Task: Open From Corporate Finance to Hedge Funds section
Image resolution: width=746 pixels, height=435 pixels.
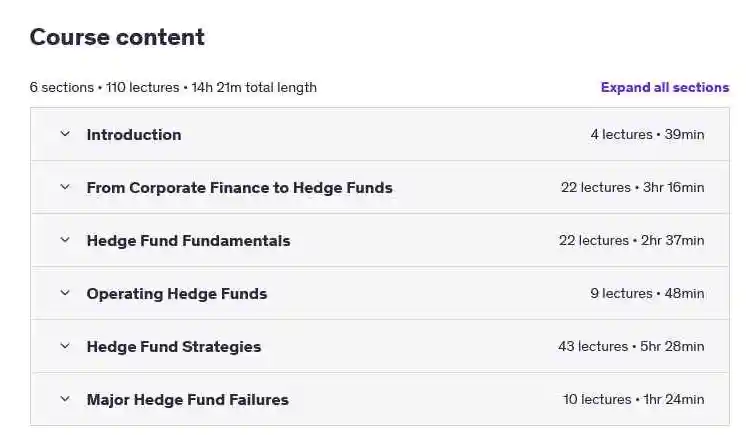Action: pos(239,188)
